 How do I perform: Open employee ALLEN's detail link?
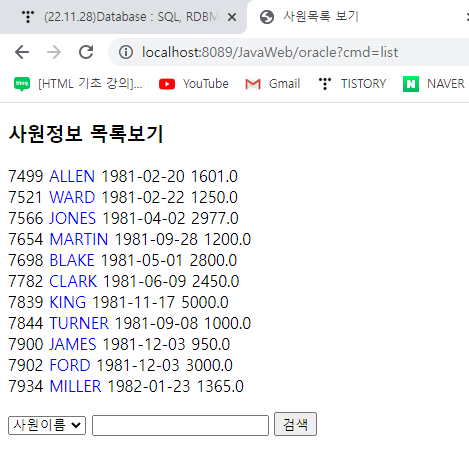click(x=72, y=176)
